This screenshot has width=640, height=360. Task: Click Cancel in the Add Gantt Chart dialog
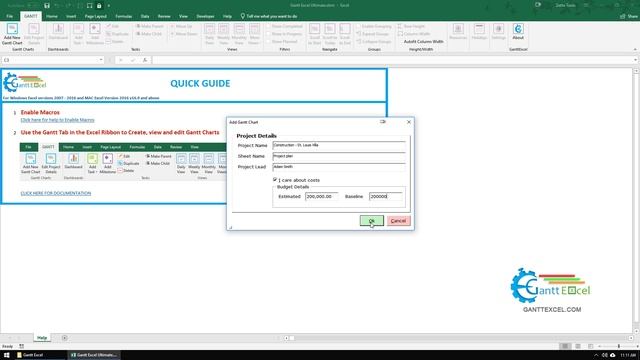(398, 221)
